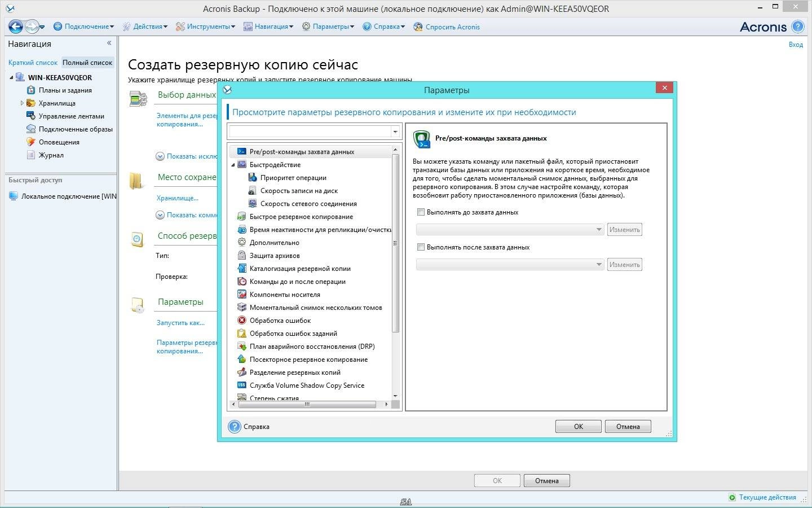Image resolution: width=812 pixels, height=508 pixels.
Task: Click the Моментальный снимок нескольких томов icon
Action: (241, 307)
